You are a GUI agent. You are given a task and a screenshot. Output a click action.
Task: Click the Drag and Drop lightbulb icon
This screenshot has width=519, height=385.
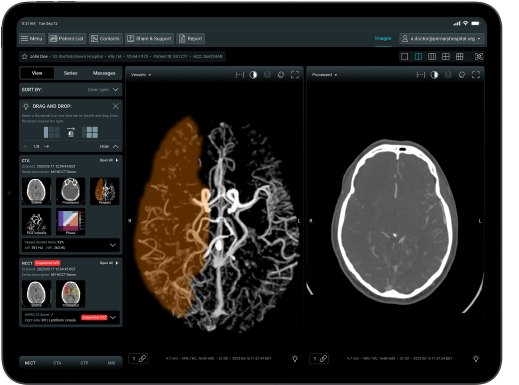point(26,106)
